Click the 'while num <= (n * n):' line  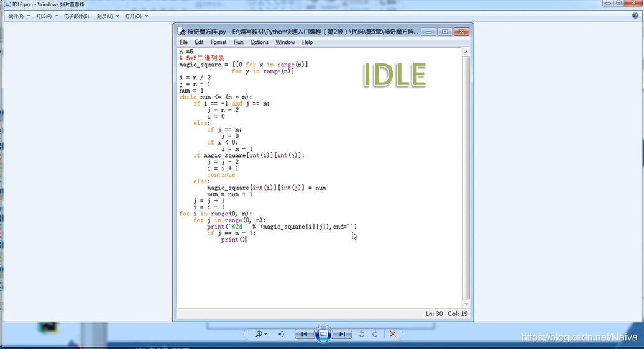(x=216, y=97)
